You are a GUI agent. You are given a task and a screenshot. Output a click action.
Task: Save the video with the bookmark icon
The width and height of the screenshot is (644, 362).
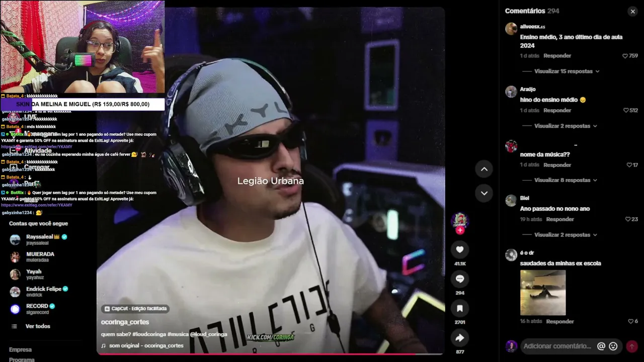click(x=460, y=308)
